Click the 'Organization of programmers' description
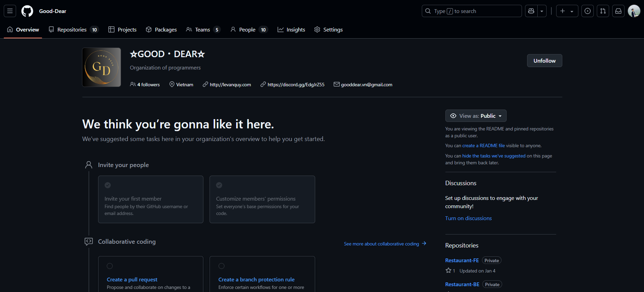This screenshot has height=292, width=644. [165, 68]
